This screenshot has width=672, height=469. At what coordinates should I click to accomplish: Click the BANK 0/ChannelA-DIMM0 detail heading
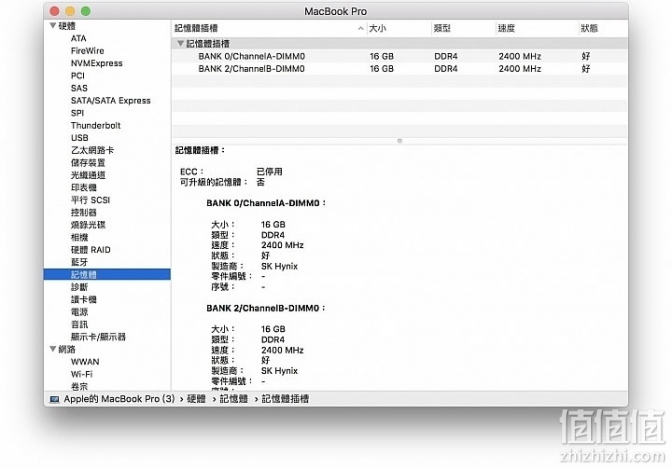coord(266,203)
